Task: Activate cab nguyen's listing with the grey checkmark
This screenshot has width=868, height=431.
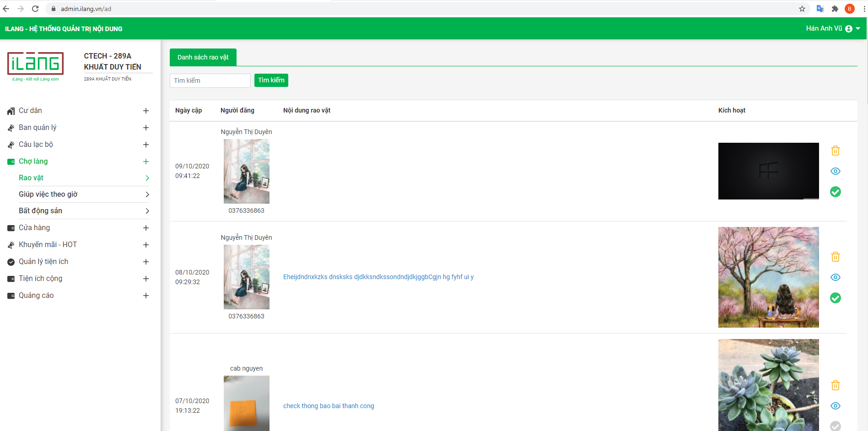Action: tap(835, 426)
